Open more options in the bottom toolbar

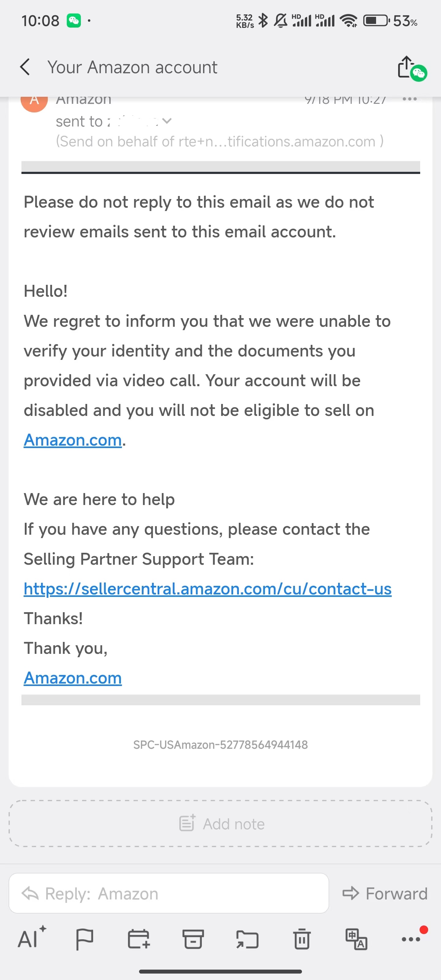click(412, 939)
